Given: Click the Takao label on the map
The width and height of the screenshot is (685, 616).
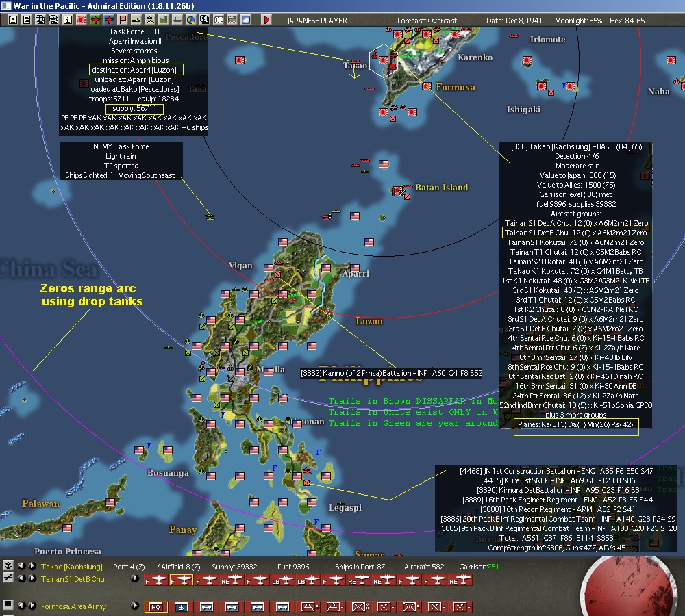Looking at the screenshot, I should pos(355,66).
